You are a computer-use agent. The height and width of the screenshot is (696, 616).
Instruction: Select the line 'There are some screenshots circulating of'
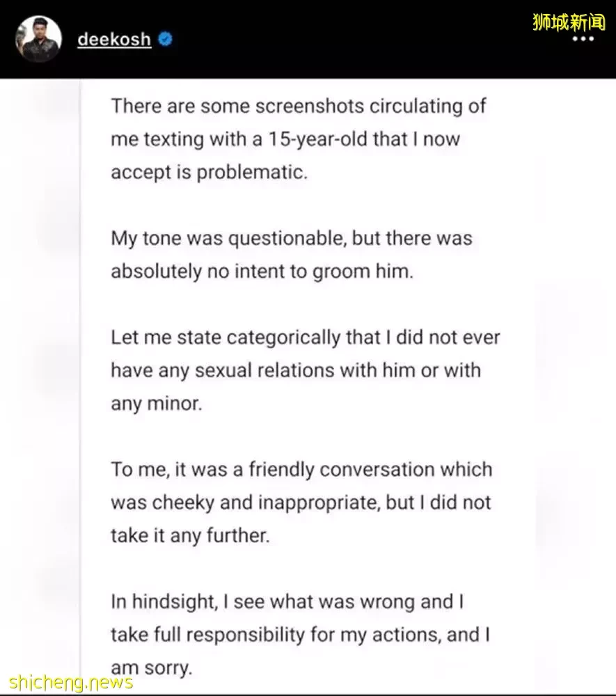[x=298, y=106]
